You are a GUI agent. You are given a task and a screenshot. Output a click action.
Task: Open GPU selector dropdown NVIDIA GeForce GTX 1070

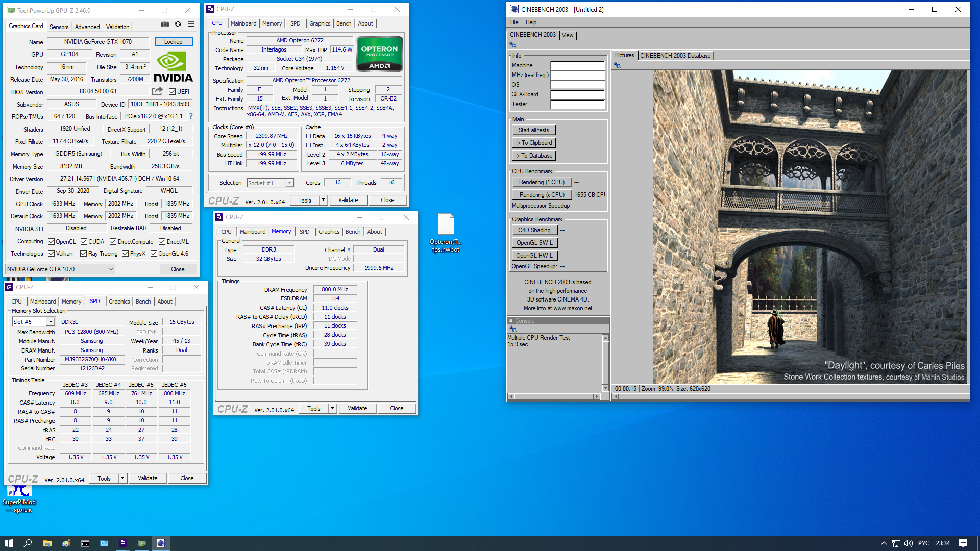coord(60,269)
